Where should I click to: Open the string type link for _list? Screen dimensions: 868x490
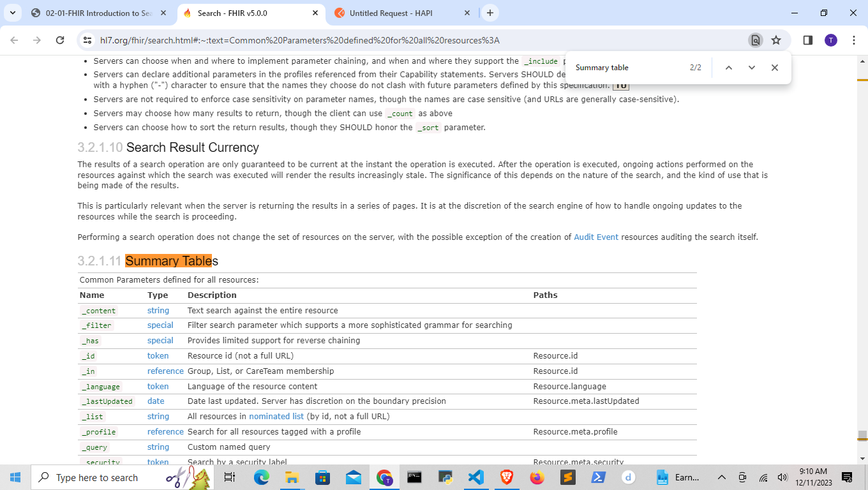point(158,417)
